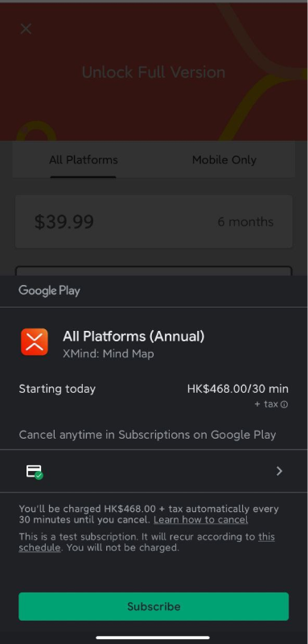Tap the payment card icon
The image size is (308, 644).
pos(35,471)
